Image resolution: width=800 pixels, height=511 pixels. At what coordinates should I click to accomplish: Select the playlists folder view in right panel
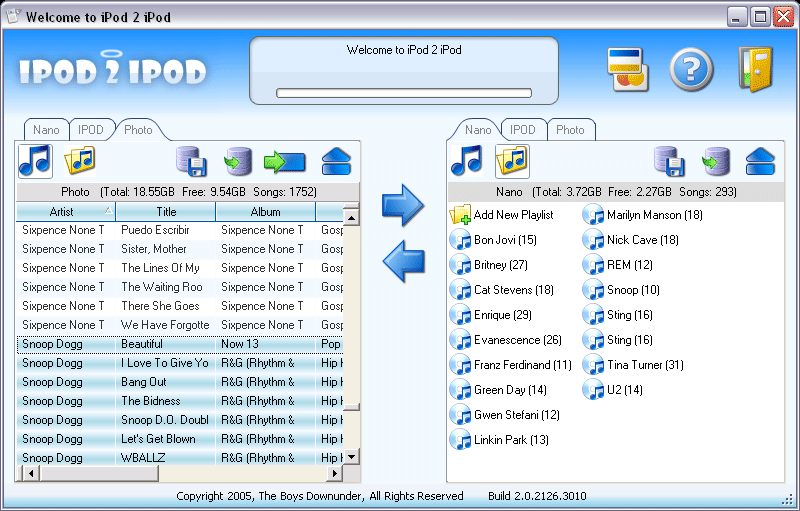tap(512, 161)
